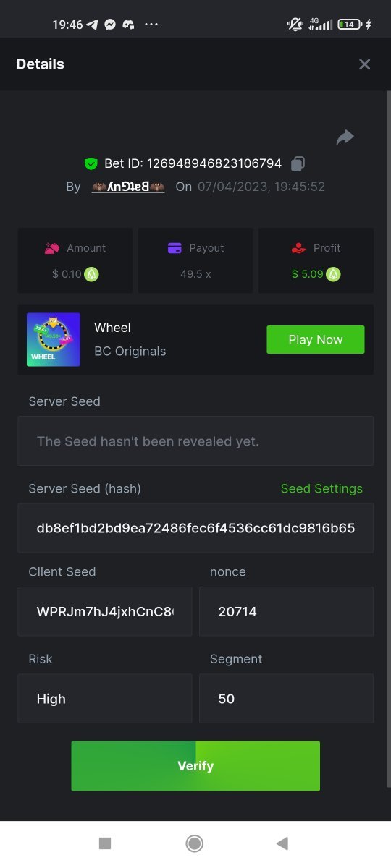Click the Profit hand icon
The height and width of the screenshot is (868, 391).
[x=298, y=248]
